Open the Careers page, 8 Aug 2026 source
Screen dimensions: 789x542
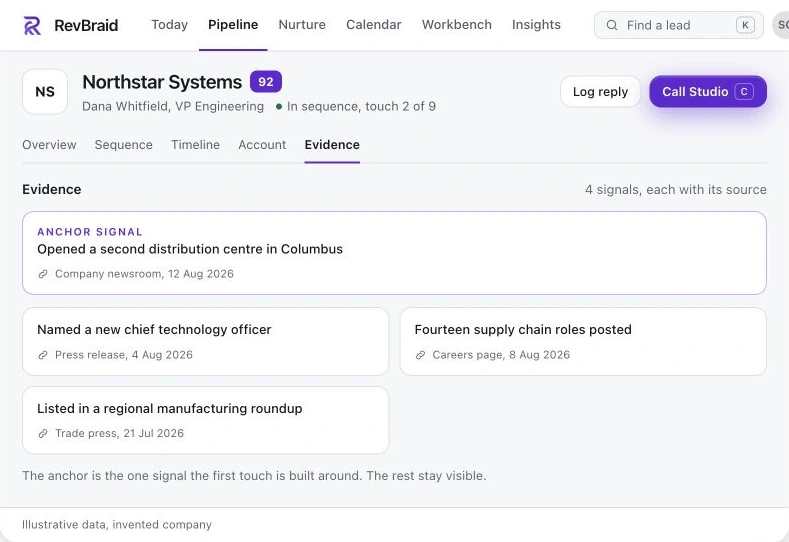pos(501,355)
